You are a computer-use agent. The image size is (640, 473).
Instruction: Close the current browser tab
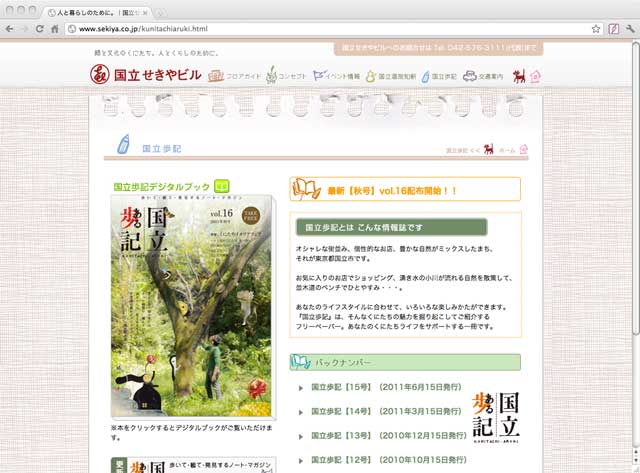coord(145,13)
